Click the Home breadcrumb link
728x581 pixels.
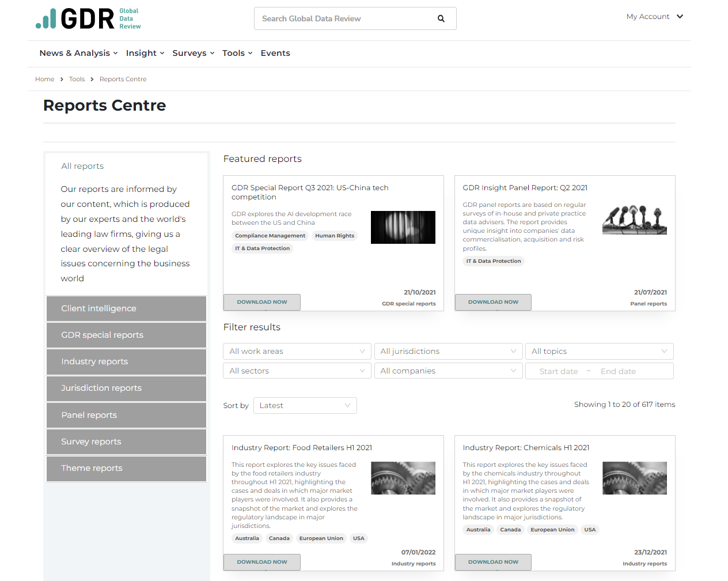coord(45,80)
